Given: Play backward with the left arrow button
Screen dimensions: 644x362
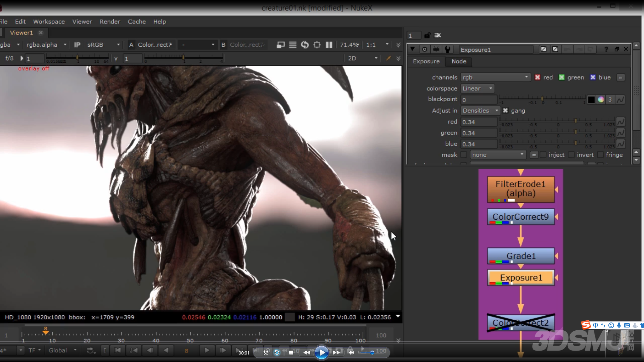Looking at the screenshot, I should click(166, 350).
